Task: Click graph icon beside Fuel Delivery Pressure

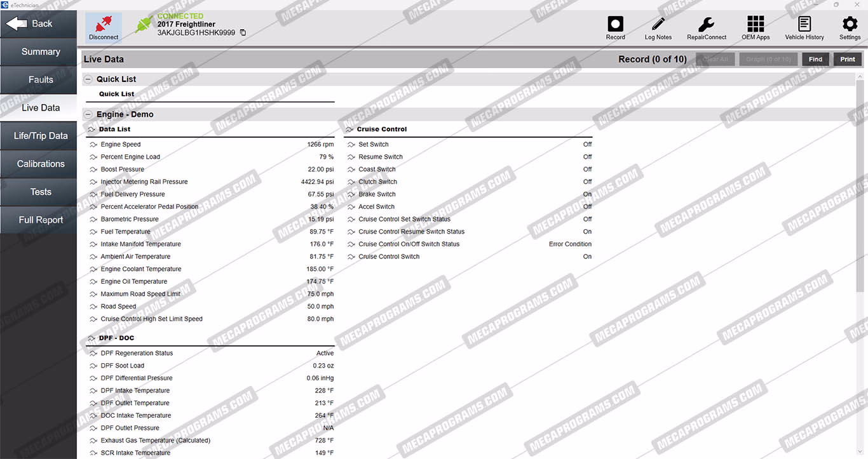Action: pos(93,194)
